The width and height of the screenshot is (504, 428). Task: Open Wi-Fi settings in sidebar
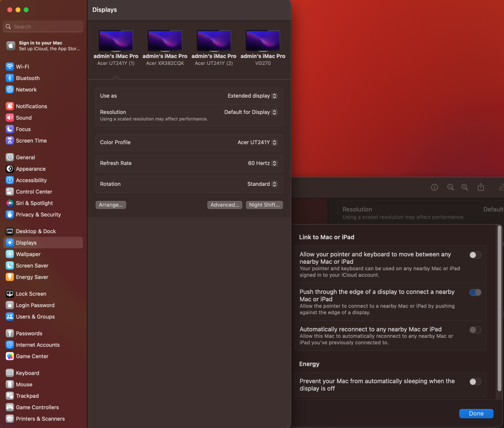[x=43, y=67]
